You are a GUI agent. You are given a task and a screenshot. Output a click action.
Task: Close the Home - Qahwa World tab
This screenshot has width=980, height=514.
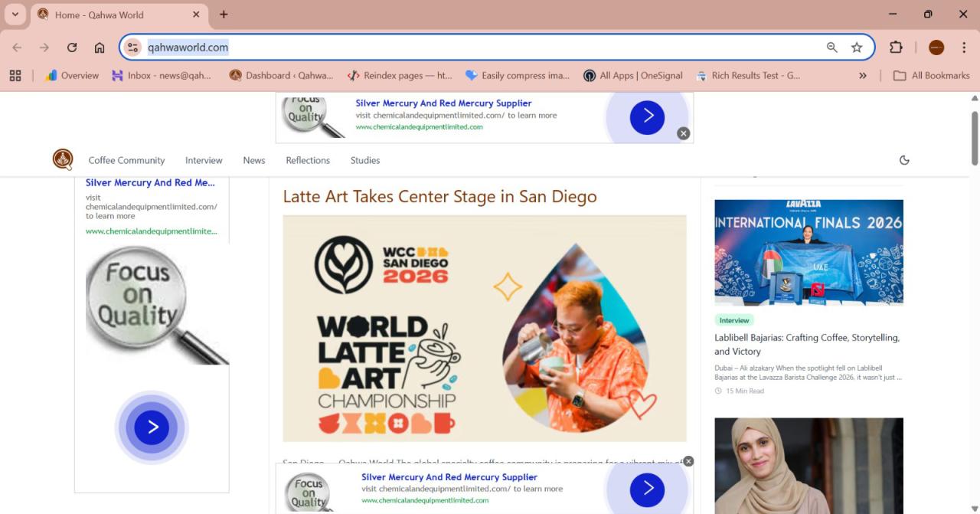[196, 15]
